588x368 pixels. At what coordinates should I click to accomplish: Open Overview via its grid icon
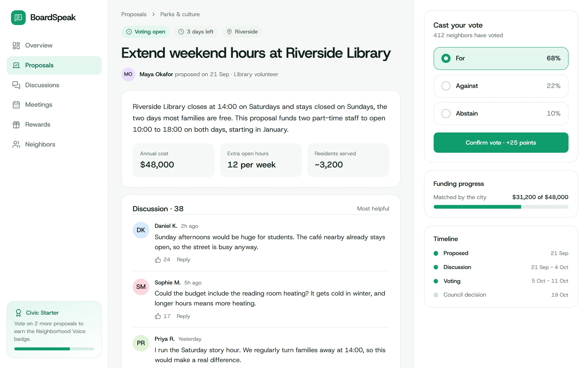[16, 45]
